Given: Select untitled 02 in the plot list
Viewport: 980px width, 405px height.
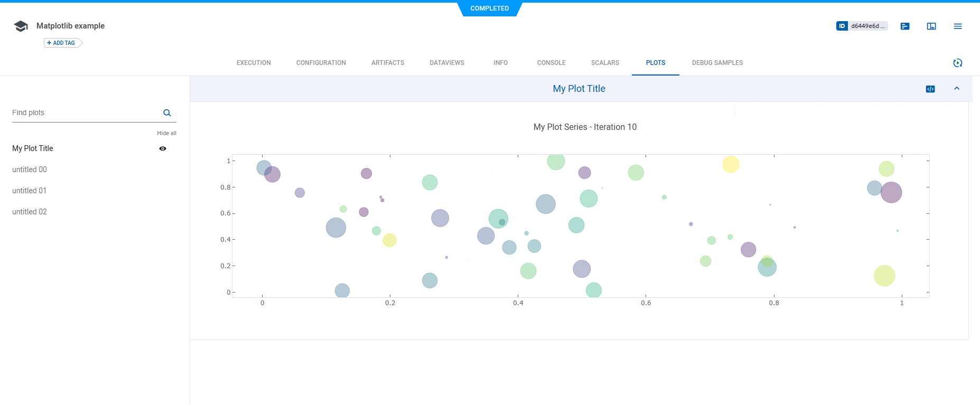Looking at the screenshot, I should point(30,212).
